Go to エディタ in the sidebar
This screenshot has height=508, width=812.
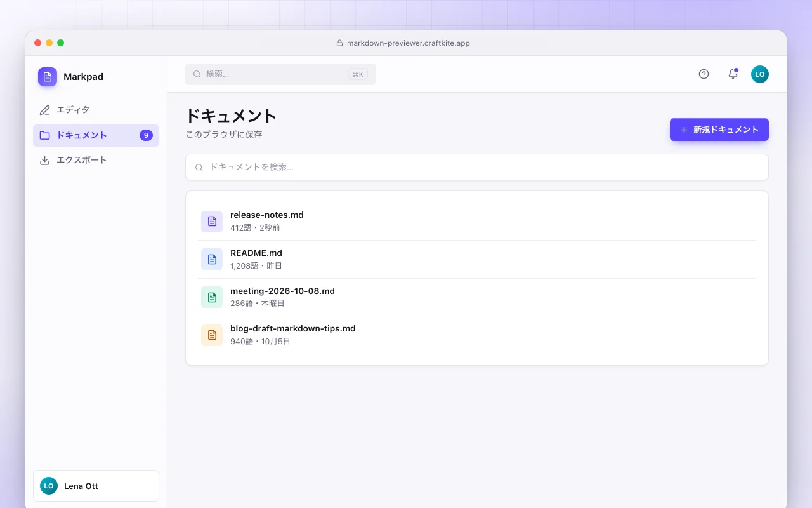click(96, 110)
